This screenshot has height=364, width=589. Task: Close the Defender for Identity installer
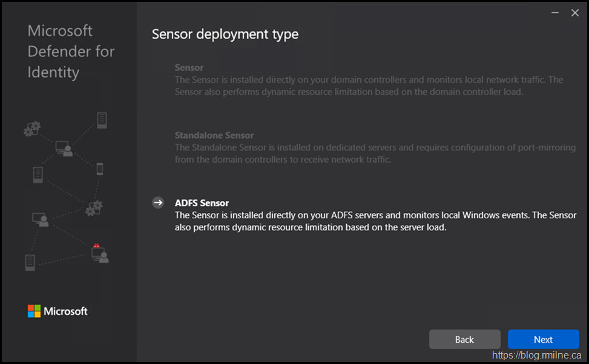click(575, 13)
